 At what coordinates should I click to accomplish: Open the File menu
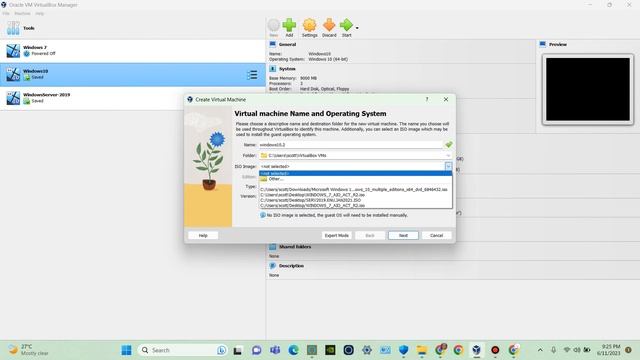coord(6,13)
